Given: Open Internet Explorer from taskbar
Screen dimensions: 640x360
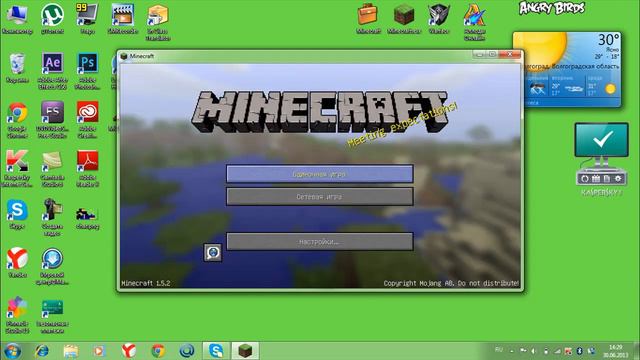Looking at the screenshot, I should [x=42, y=351].
